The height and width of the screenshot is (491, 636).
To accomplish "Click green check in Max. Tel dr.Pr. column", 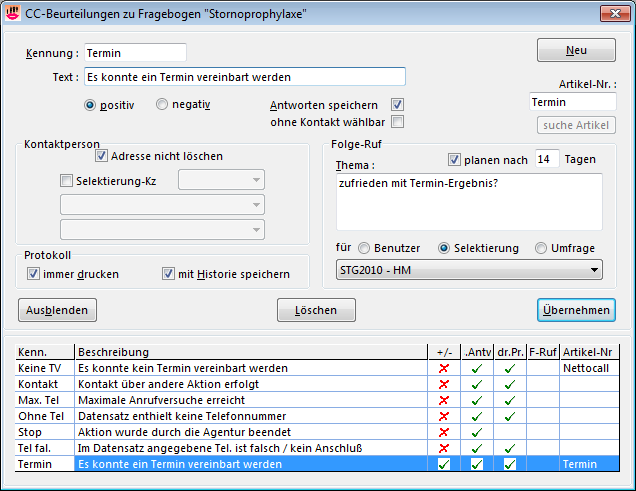I will pos(509,400).
